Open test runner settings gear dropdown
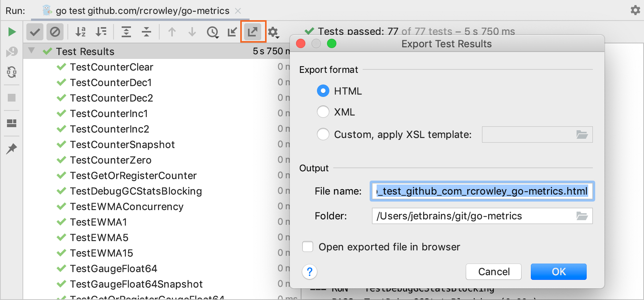The height and width of the screenshot is (300, 644). click(274, 32)
